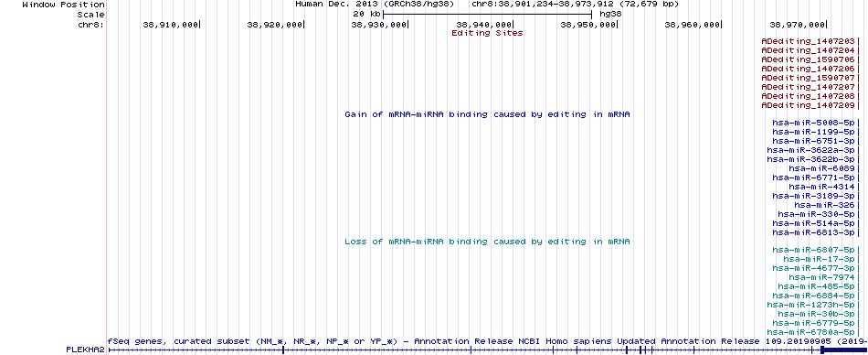Click editing site ADediting_1407204

809,50
